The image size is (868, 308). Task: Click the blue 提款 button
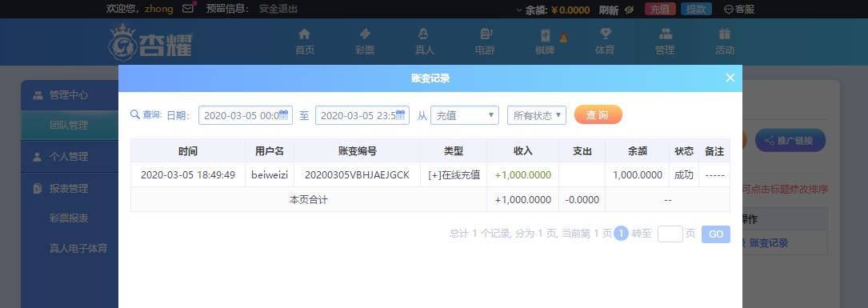pyautogui.click(x=696, y=9)
